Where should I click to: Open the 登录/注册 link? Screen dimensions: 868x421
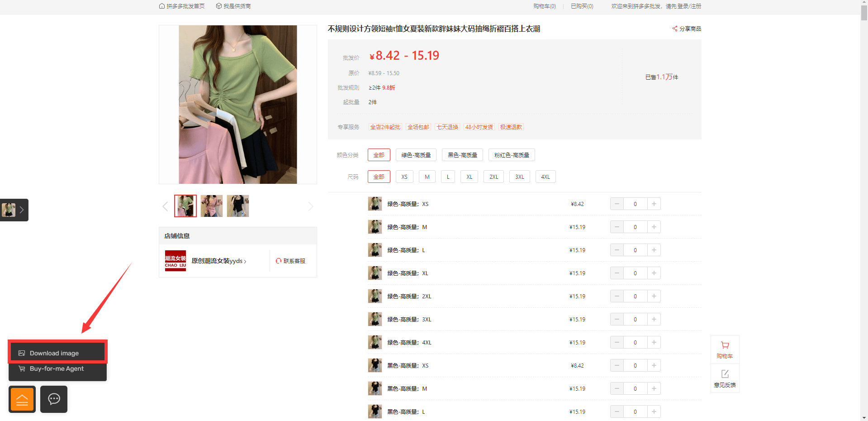689,6
